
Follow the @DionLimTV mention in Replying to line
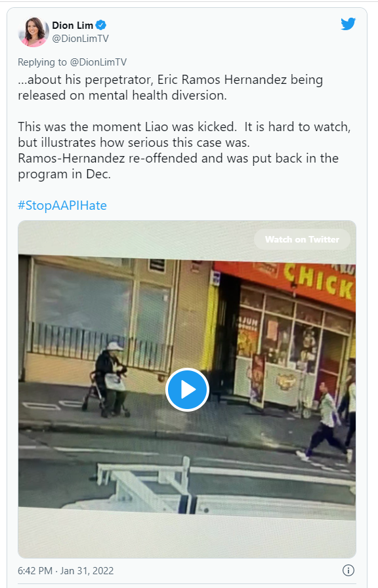pos(98,62)
